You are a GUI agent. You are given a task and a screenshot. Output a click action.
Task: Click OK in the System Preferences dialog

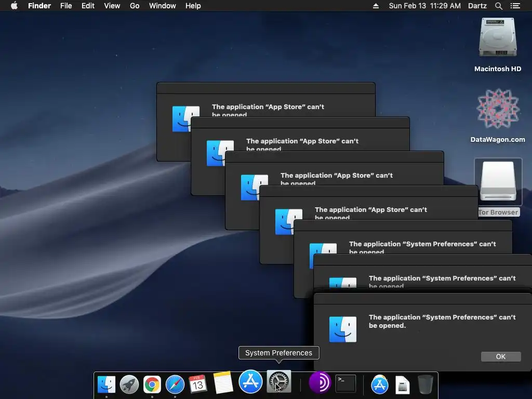point(501,356)
